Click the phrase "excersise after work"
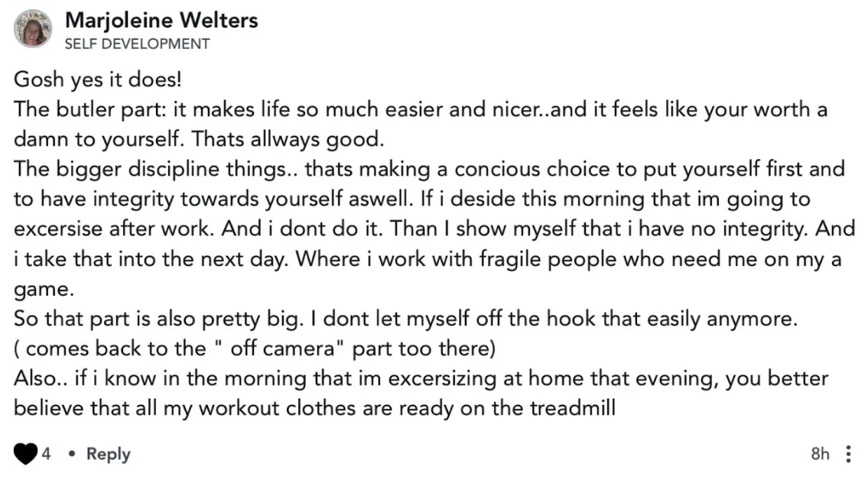 (x=112, y=229)
